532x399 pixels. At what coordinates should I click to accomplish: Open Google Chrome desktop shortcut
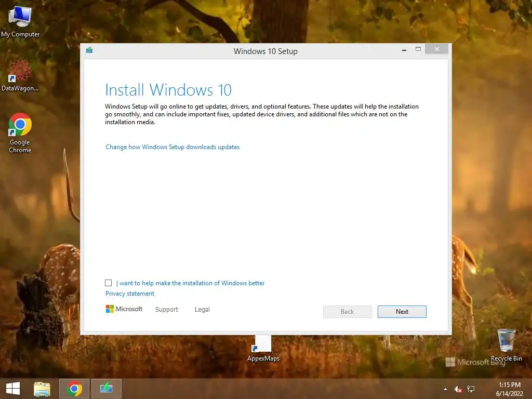20,132
